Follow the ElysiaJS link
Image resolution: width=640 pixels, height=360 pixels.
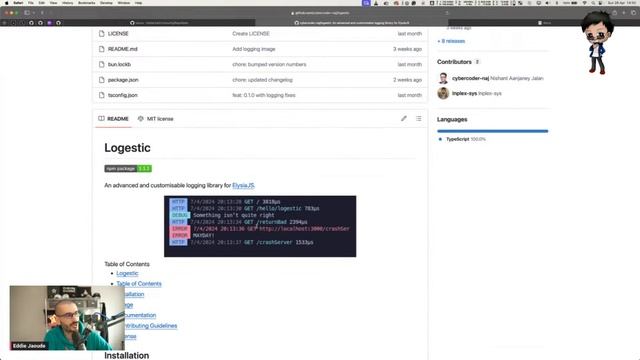pyautogui.click(x=244, y=185)
